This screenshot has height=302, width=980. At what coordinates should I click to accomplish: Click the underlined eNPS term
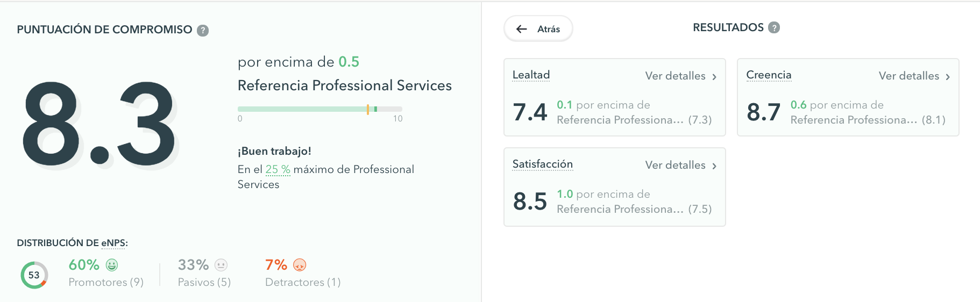click(x=113, y=243)
